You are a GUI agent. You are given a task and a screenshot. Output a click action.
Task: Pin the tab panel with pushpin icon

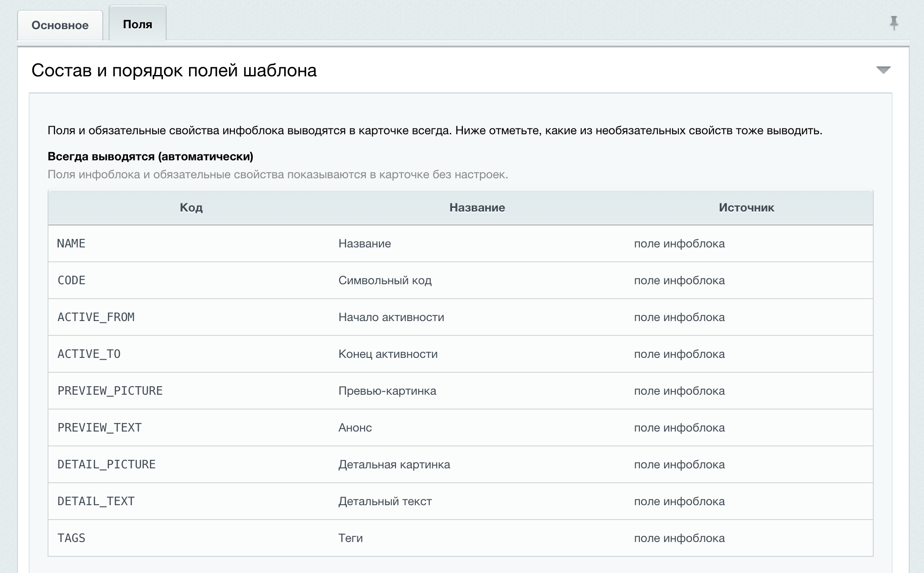[x=893, y=23]
